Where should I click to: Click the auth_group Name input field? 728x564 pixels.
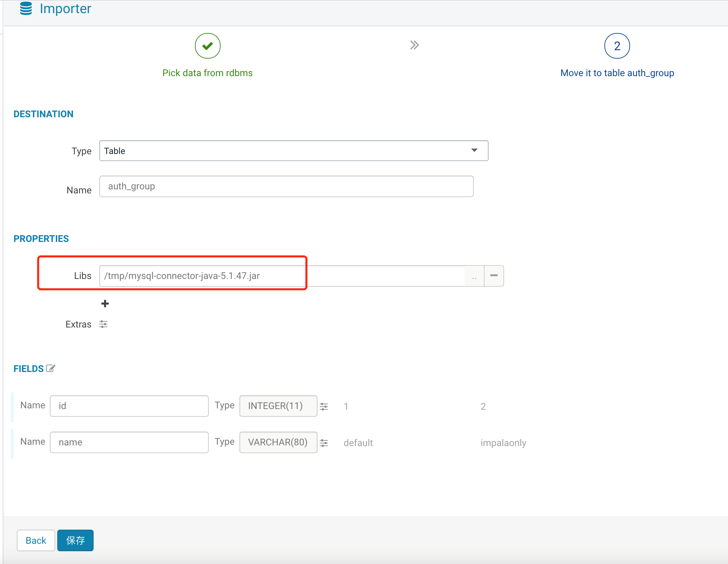[286, 186]
